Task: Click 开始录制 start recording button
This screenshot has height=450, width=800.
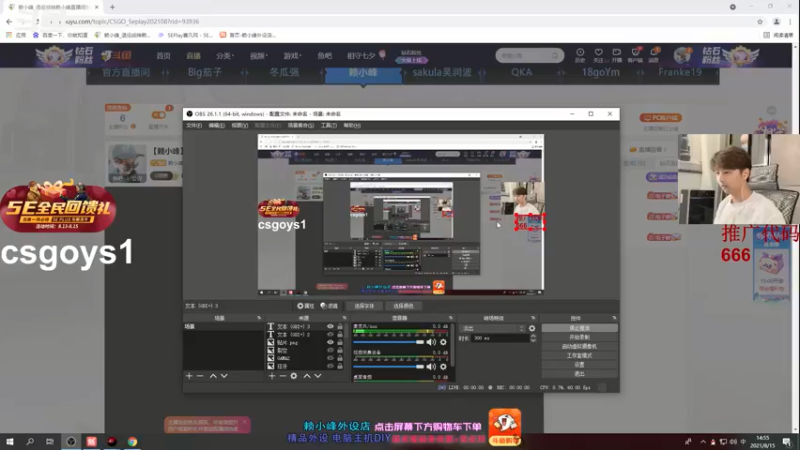Action: [580, 337]
